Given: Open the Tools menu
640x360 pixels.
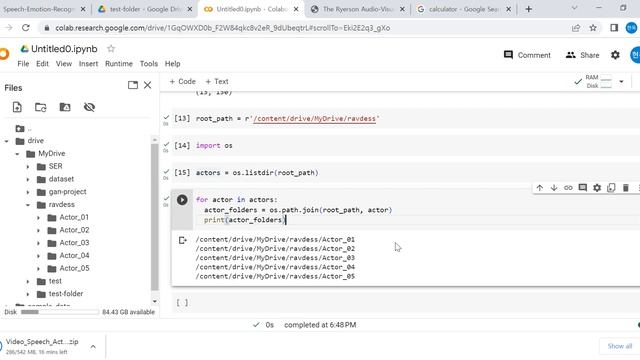Looking at the screenshot, I should pos(149,64).
